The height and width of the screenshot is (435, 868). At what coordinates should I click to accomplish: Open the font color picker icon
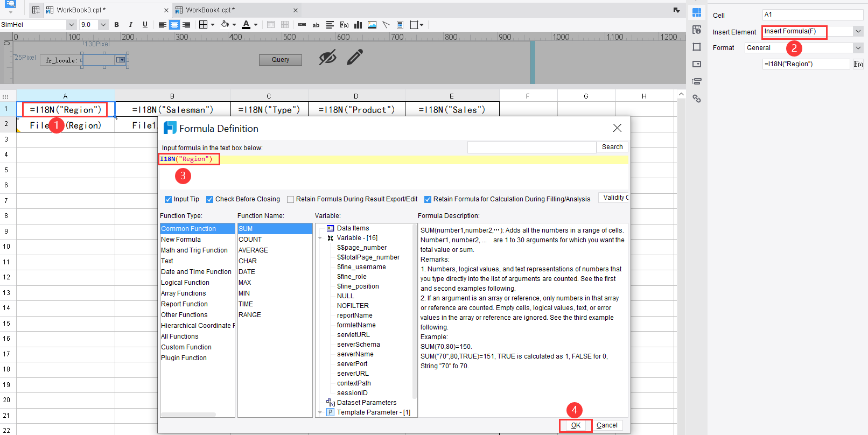click(246, 25)
